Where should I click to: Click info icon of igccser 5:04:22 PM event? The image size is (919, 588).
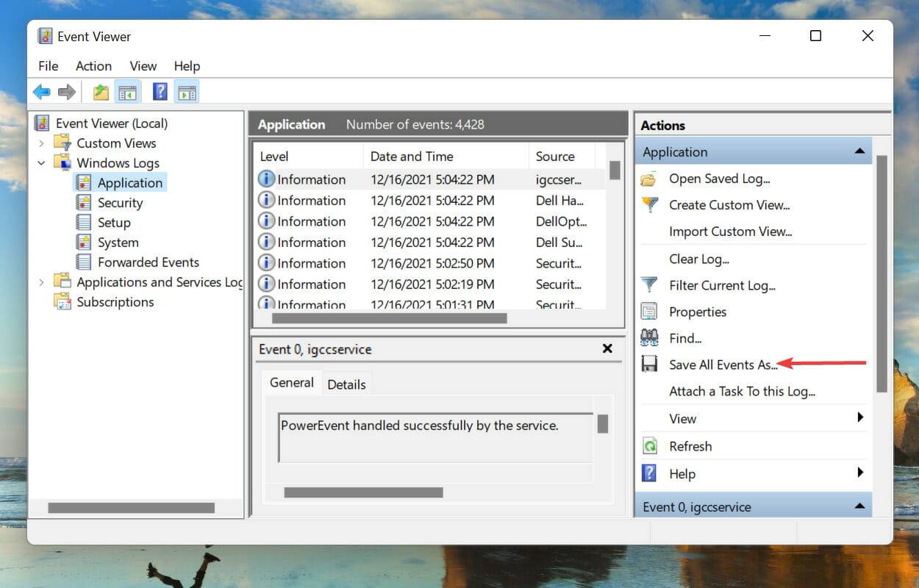(x=266, y=179)
